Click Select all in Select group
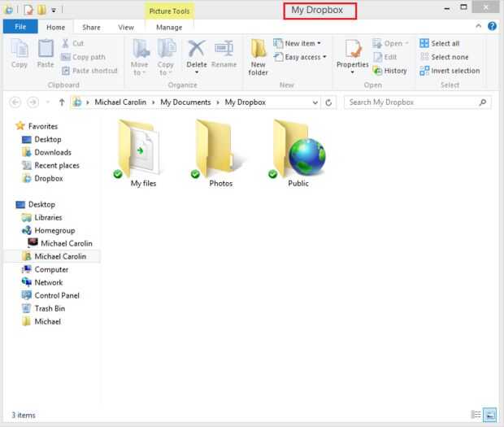The image size is (504, 427). tap(440, 43)
